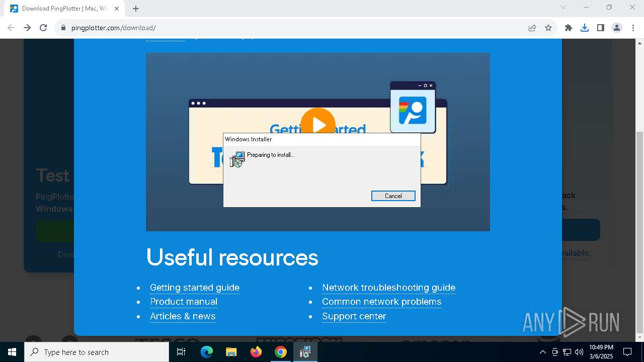Viewport: 644px width, 362px height.
Task: Select the Download PingPlotter tab
Action: 64,9
